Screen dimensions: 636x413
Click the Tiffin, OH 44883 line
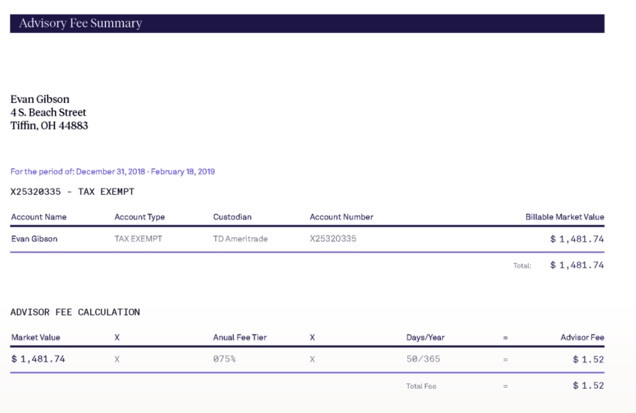click(x=49, y=126)
